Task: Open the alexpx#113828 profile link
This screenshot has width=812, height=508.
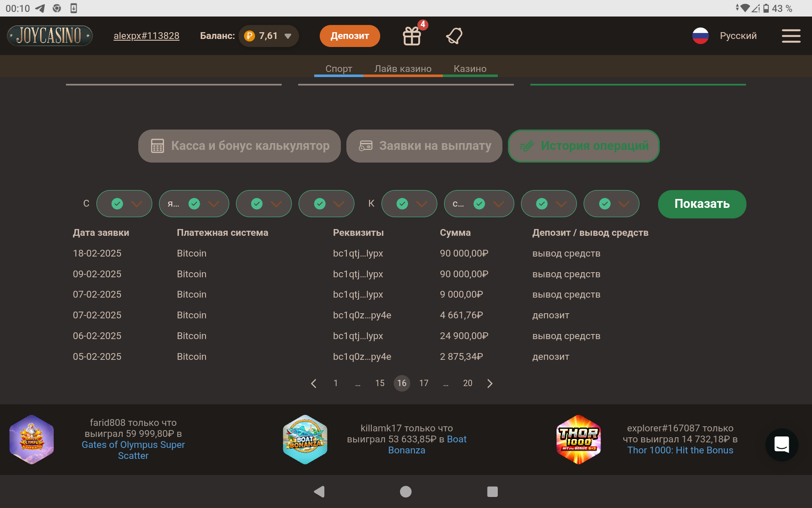Action: coord(146,36)
